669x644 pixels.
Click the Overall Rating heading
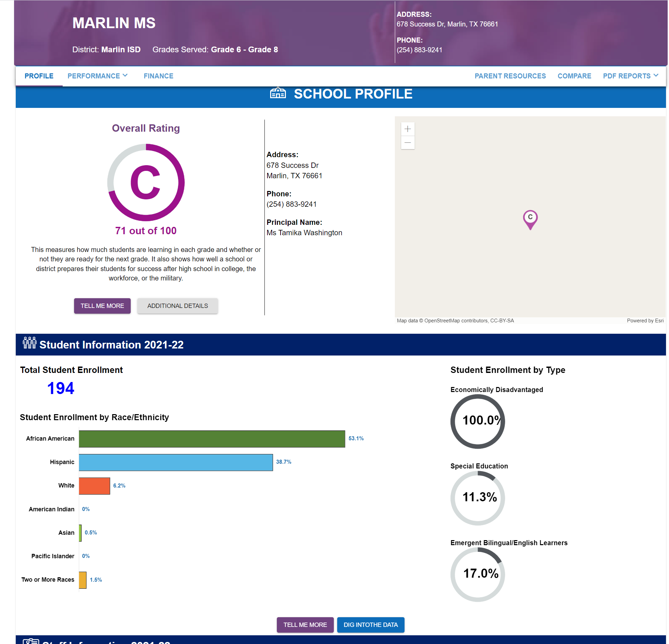pos(146,128)
